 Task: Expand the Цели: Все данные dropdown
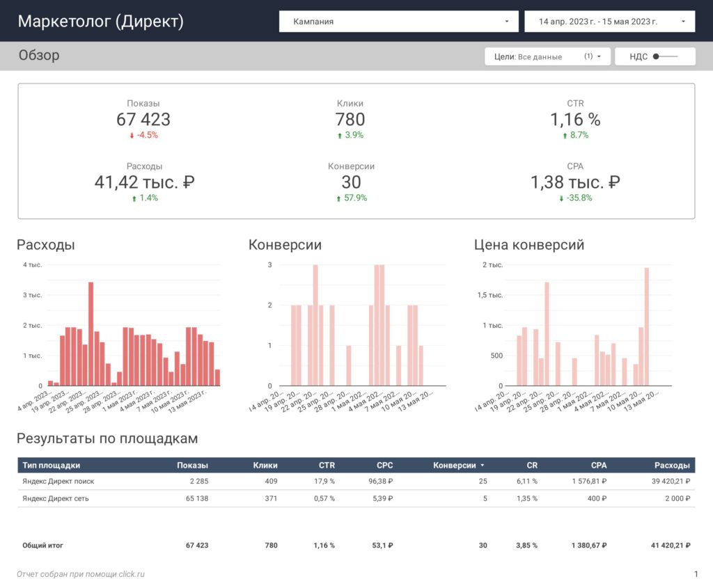click(547, 56)
